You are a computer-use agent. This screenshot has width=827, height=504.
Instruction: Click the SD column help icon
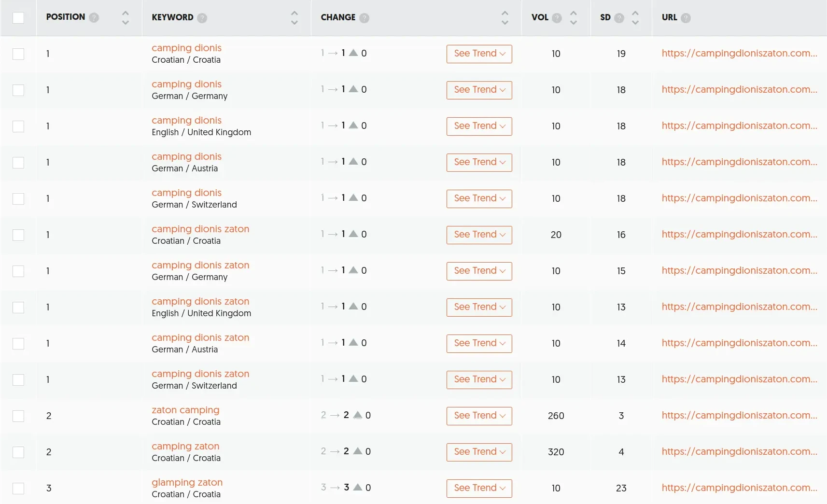(619, 18)
